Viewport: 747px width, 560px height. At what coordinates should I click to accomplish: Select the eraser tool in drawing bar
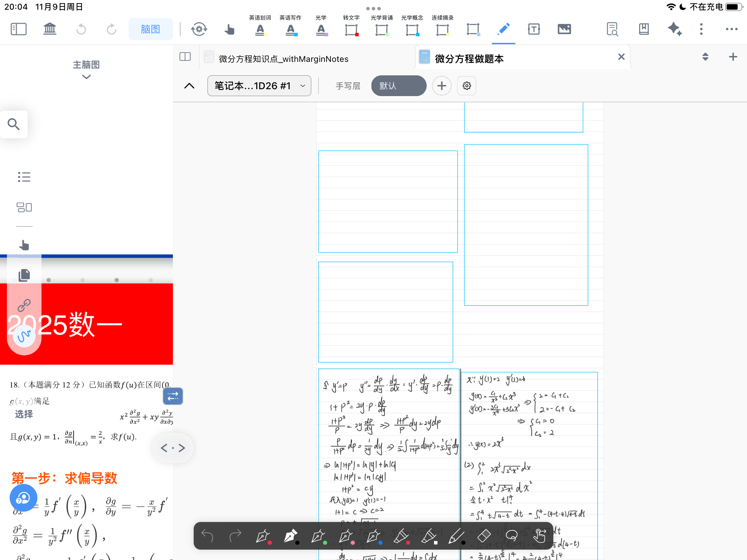484,536
